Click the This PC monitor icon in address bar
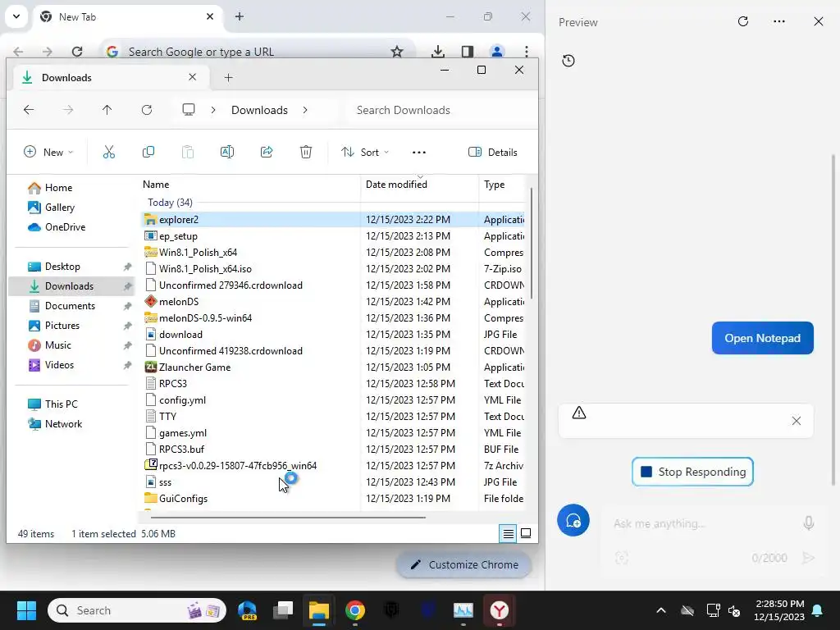The height and width of the screenshot is (630, 840). (189, 110)
